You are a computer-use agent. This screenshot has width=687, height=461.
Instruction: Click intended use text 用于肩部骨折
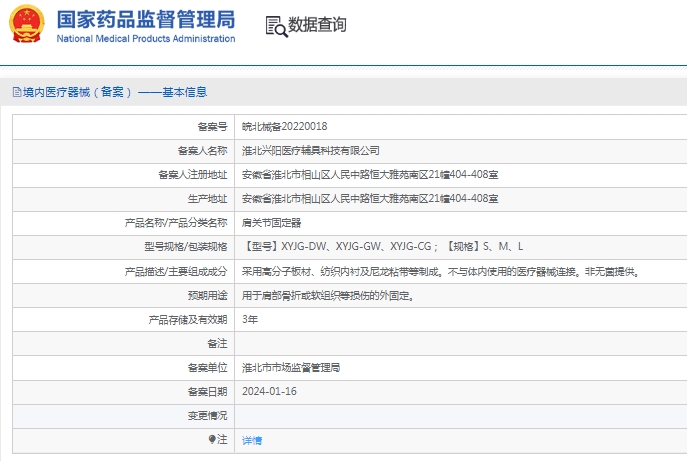coord(328,296)
